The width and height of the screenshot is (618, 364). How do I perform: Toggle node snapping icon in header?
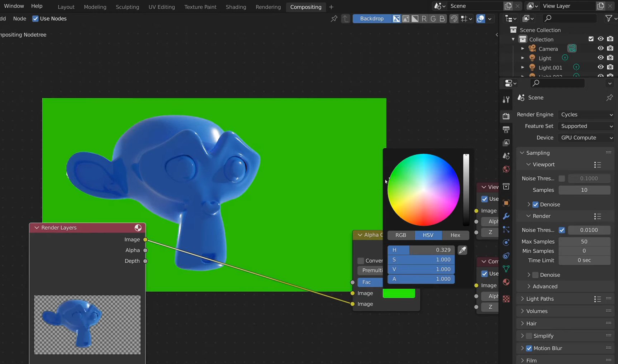(454, 19)
